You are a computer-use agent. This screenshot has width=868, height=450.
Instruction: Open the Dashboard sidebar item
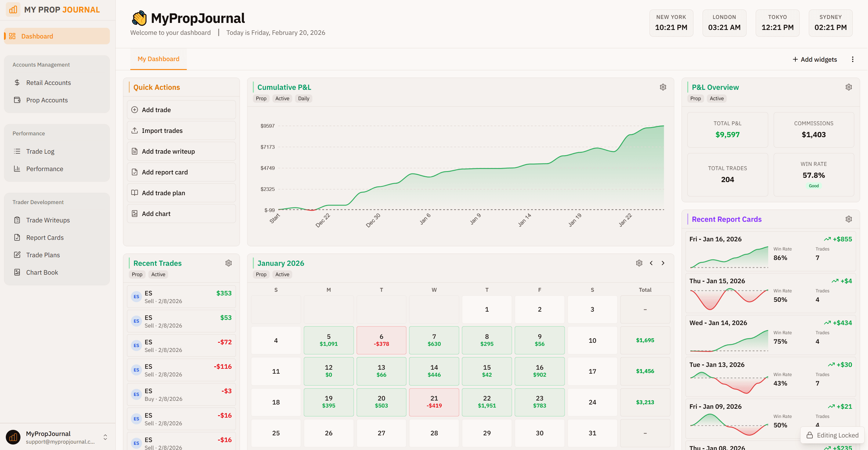coord(57,36)
